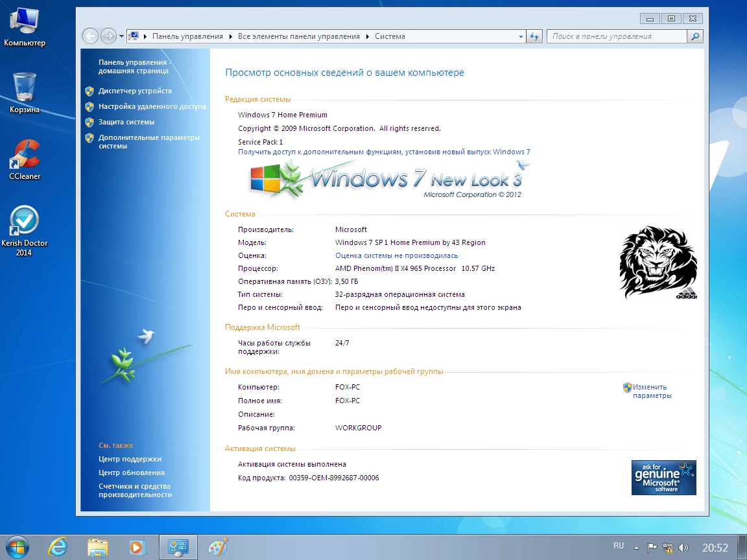Click the network tray icon
Viewport: 747px width, 560px height.
click(668, 548)
